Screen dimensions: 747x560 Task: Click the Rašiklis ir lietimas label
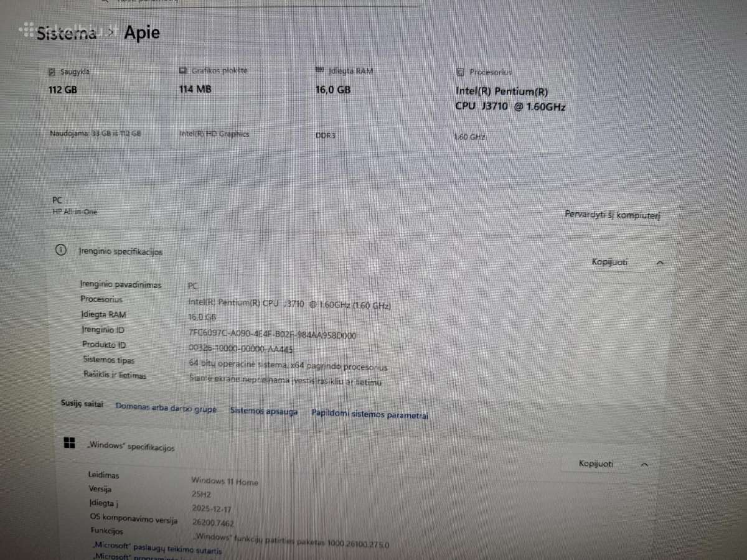coord(115,375)
